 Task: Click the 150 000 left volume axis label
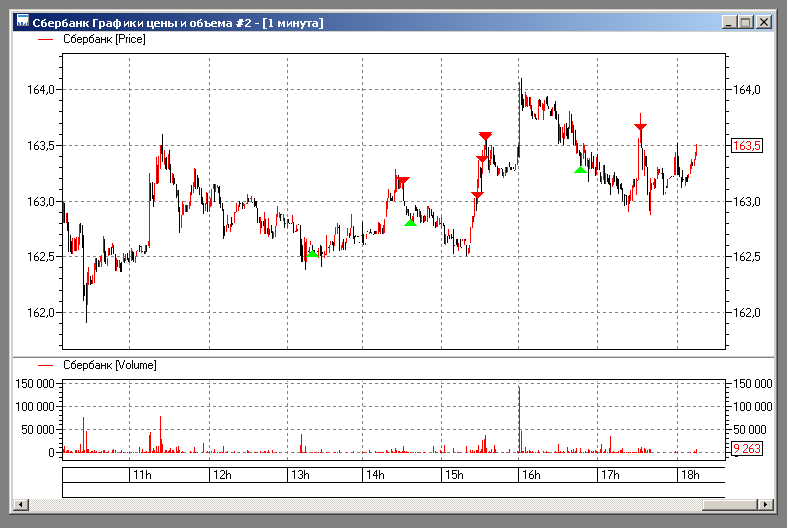[34, 384]
